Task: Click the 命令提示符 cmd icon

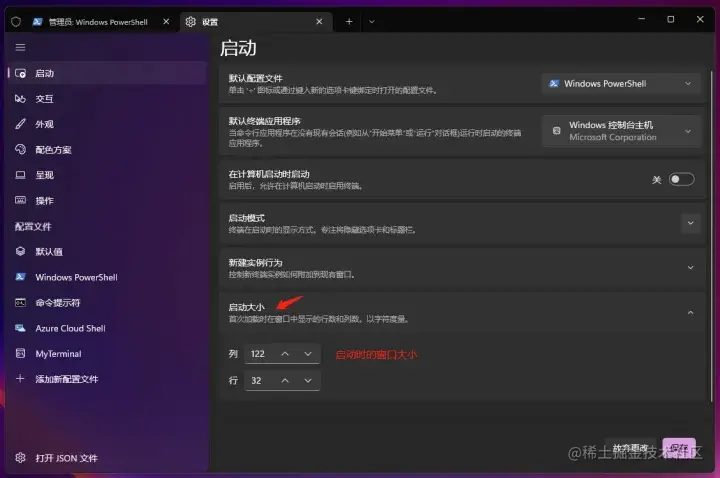Action: tap(20, 303)
